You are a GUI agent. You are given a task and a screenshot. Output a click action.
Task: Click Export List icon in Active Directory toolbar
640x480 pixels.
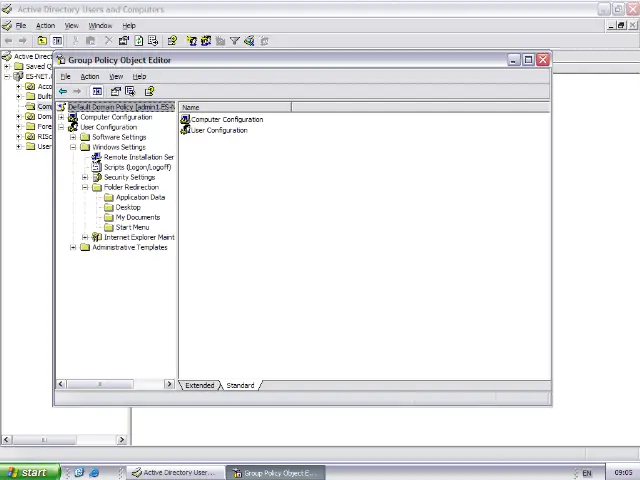click(x=153, y=41)
